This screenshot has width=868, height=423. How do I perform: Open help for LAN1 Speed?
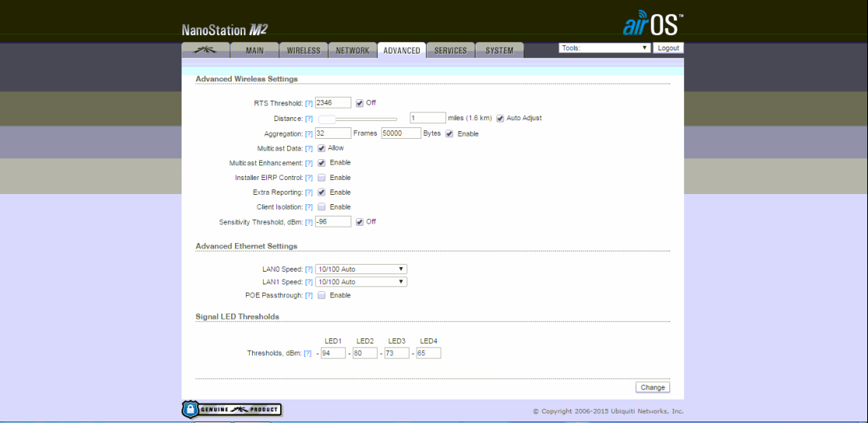click(309, 283)
